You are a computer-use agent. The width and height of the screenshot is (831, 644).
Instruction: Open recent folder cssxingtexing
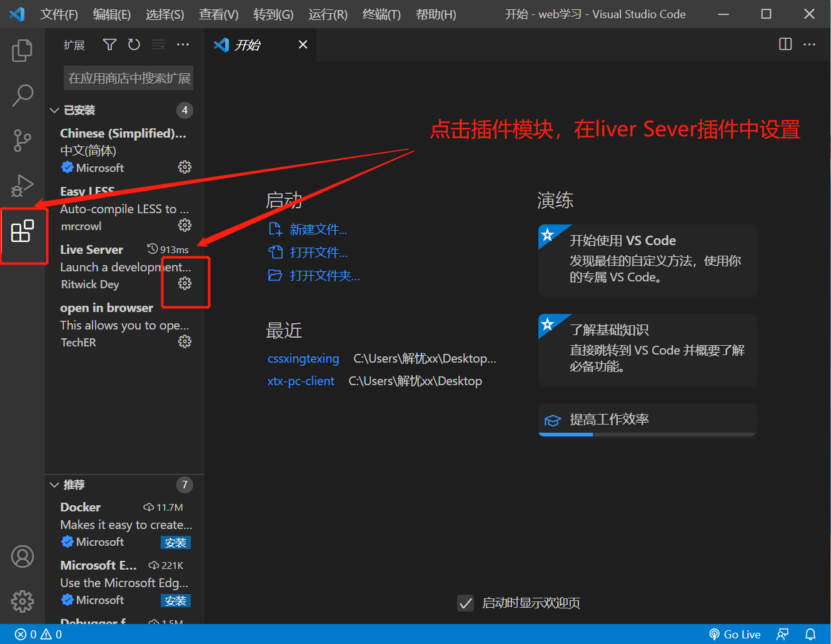(x=303, y=358)
